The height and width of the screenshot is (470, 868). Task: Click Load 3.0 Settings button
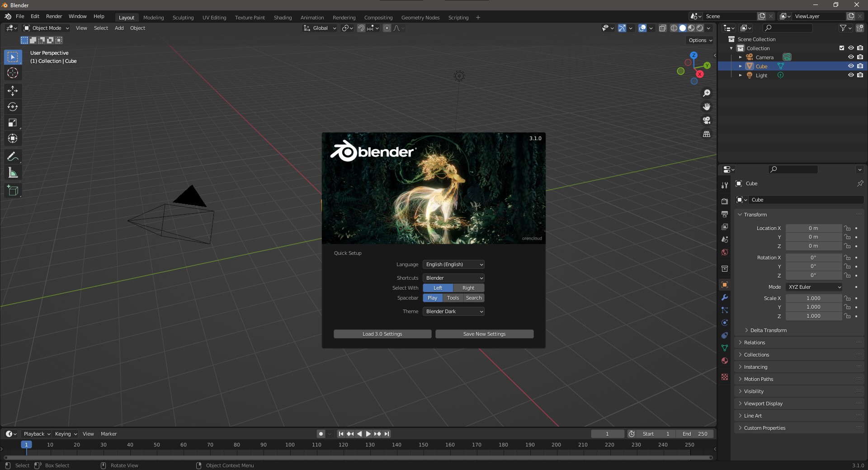tap(382, 334)
